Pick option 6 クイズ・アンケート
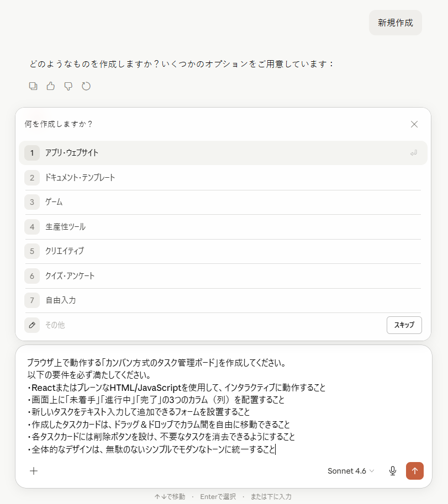 tap(223, 276)
